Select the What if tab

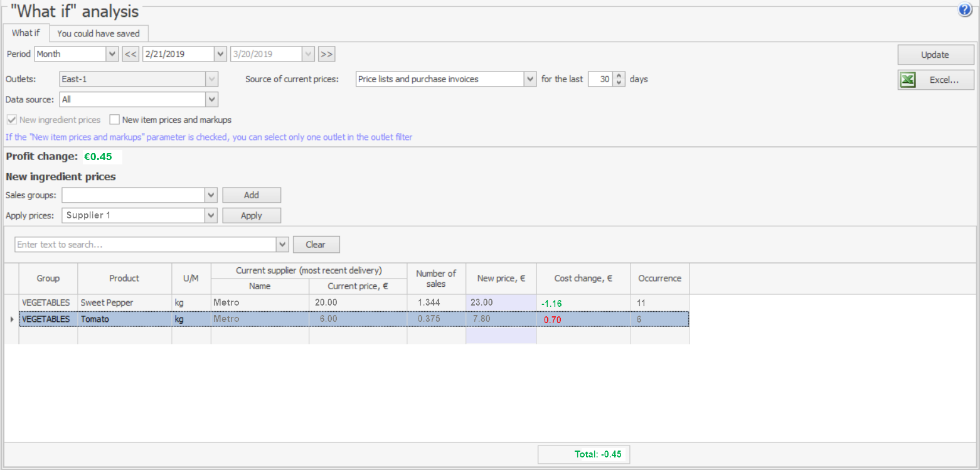[26, 33]
